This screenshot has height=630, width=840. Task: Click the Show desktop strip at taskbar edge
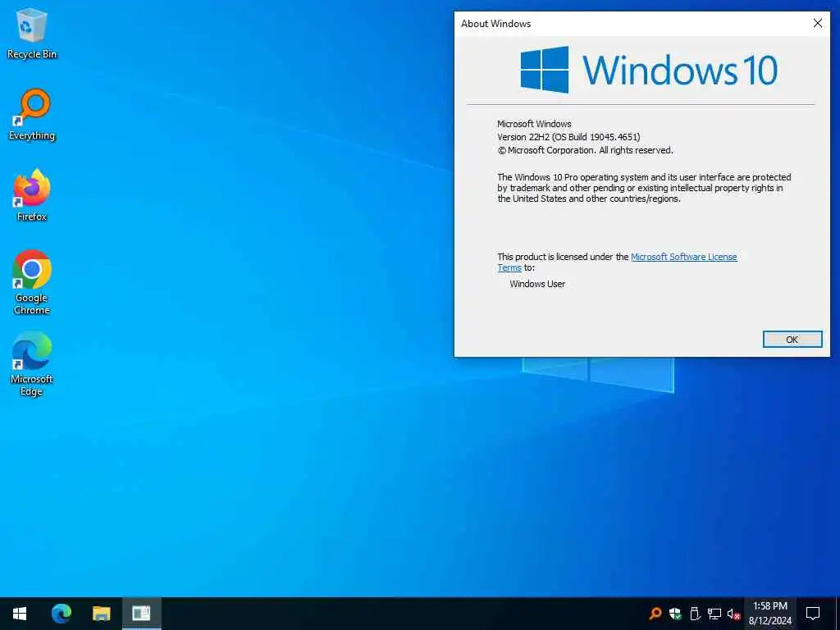(x=838, y=614)
